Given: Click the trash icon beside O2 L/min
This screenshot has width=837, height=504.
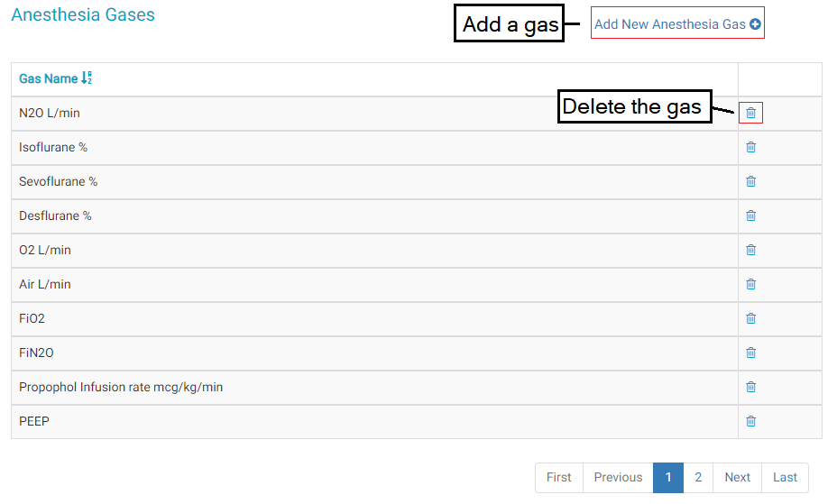Looking at the screenshot, I should (750, 250).
